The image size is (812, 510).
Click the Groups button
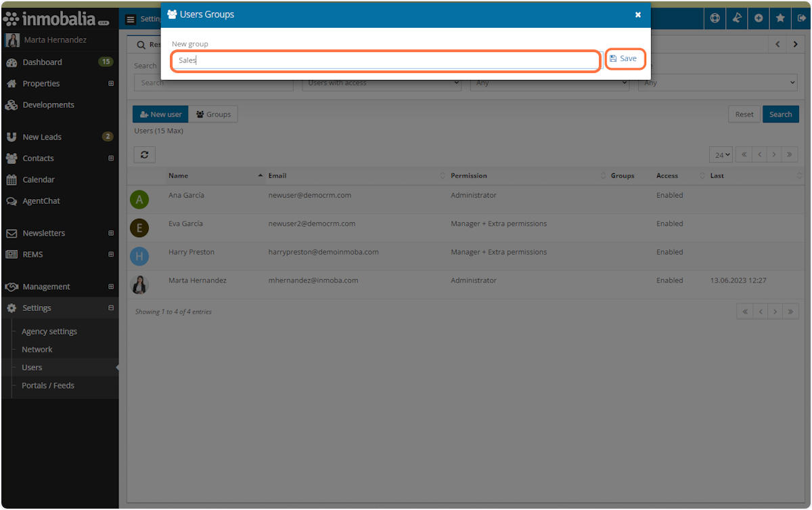click(x=213, y=114)
